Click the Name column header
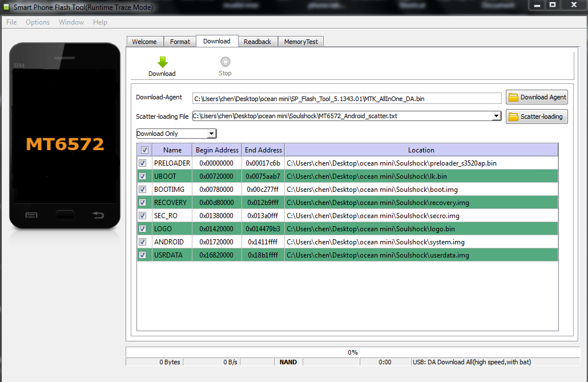The height and width of the screenshot is (382, 588). coord(172,150)
